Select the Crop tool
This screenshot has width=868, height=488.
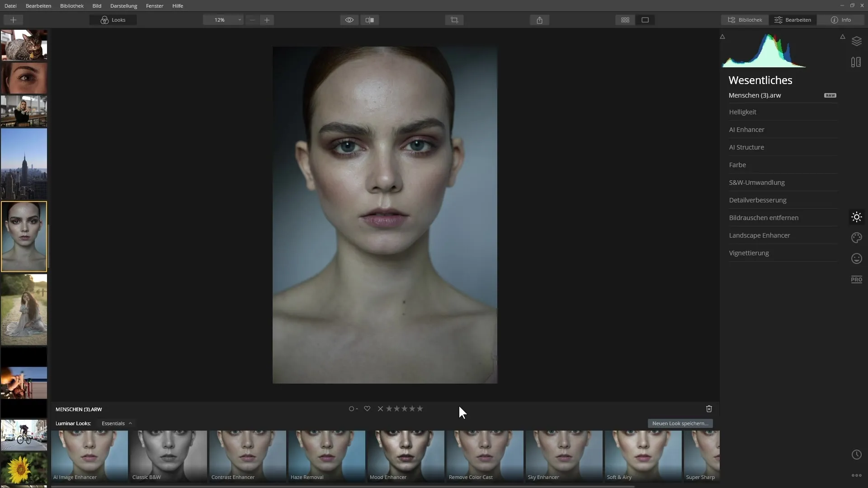coord(454,20)
